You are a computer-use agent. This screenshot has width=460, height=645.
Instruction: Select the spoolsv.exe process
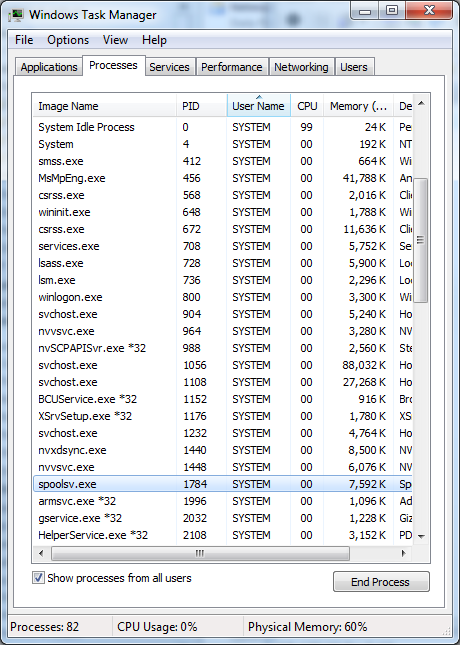223,484
